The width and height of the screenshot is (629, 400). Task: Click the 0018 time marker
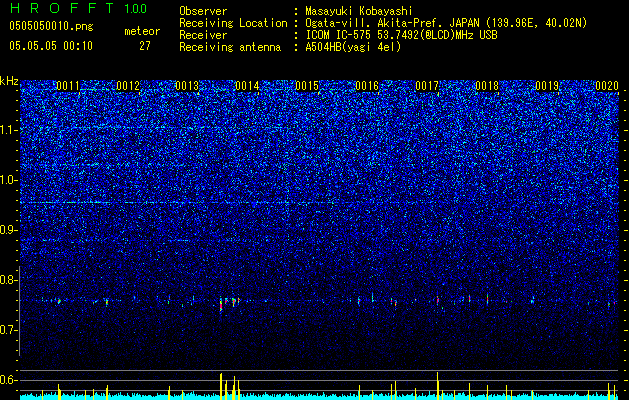(487, 86)
